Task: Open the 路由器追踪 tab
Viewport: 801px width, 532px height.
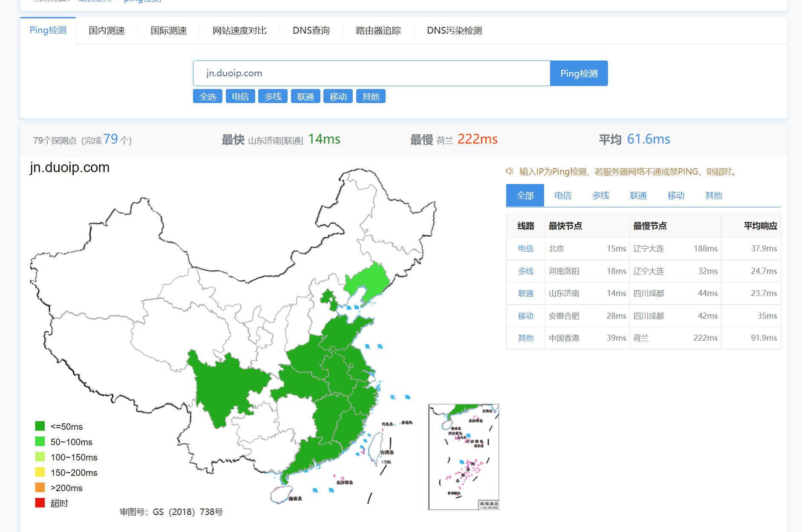Action: click(378, 31)
